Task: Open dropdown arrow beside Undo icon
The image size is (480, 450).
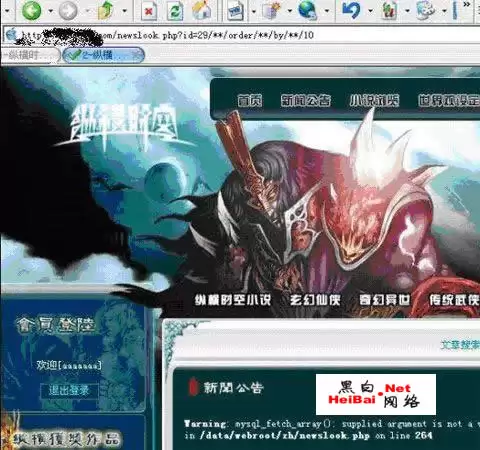Action: (371, 11)
